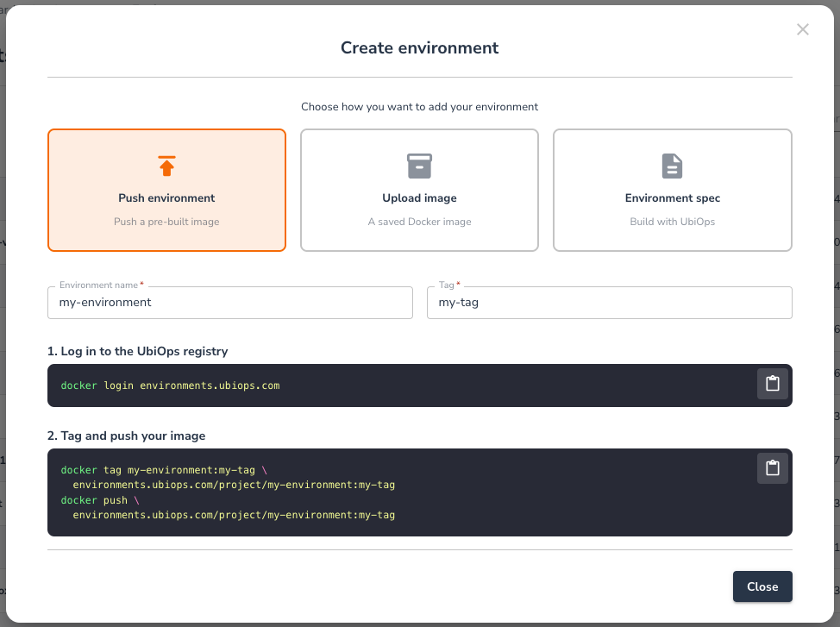Select the Push environment option card
Screen dimensions: 840x627
coord(166,191)
